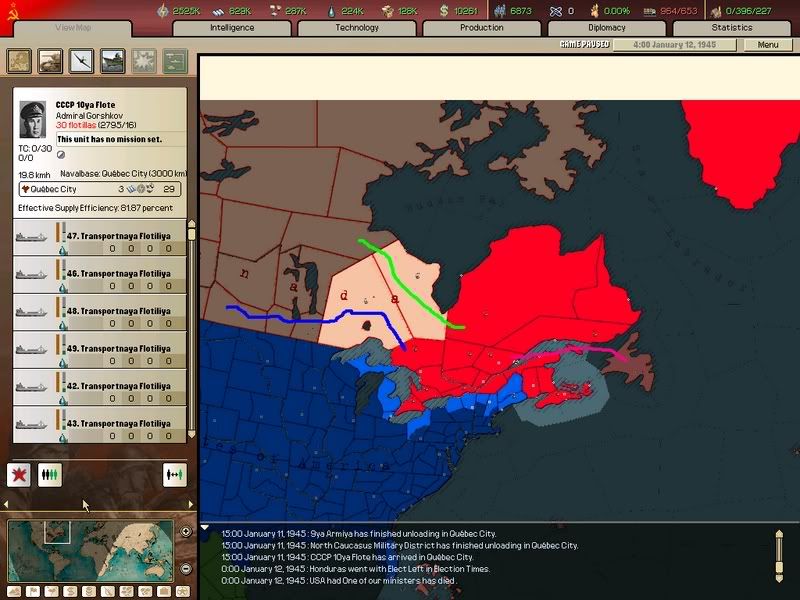
Task: Select 46. Transportnaya Flotiliya row
Action: click(99, 274)
